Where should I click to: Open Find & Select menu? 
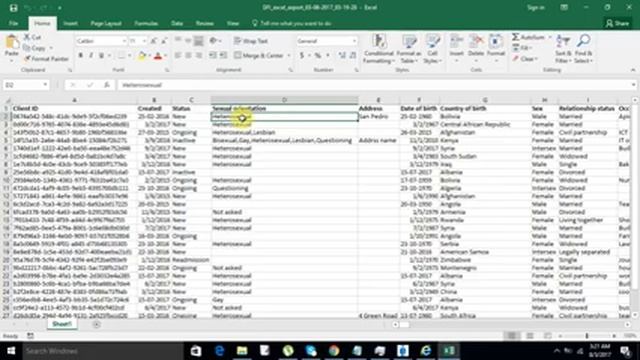(x=584, y=49)
